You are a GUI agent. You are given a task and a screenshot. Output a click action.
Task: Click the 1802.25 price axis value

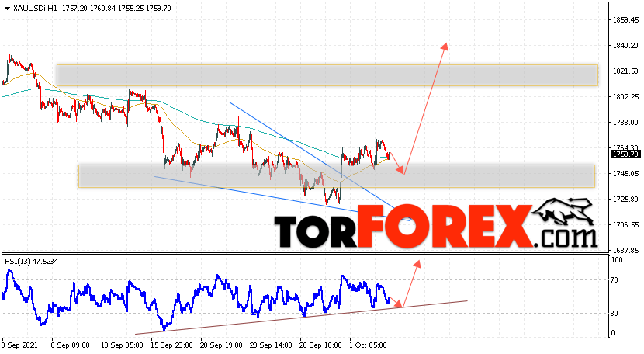(x=625, y=96)
